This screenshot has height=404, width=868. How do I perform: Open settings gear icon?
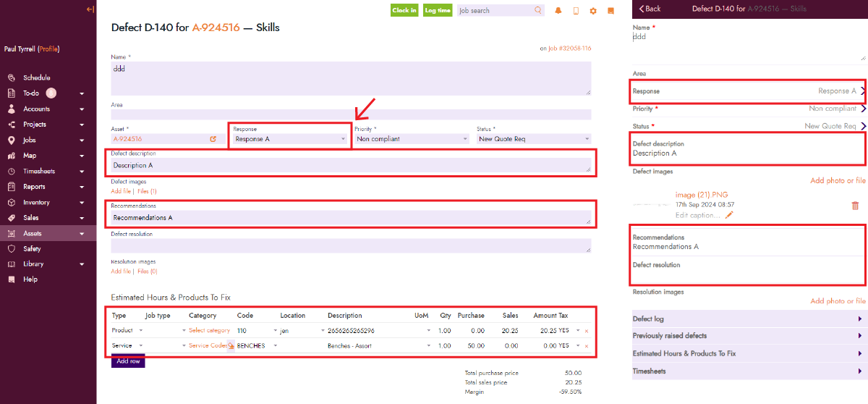[x=593, y=11]
